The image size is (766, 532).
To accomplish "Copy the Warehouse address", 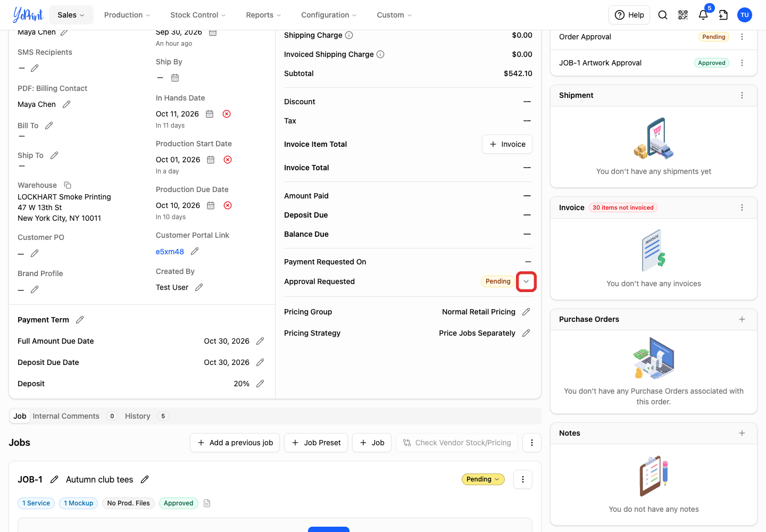I will click(68, 185).
